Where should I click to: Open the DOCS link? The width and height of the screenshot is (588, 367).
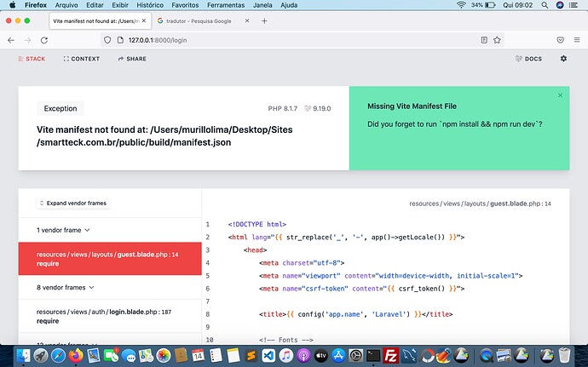click(528, 59)
